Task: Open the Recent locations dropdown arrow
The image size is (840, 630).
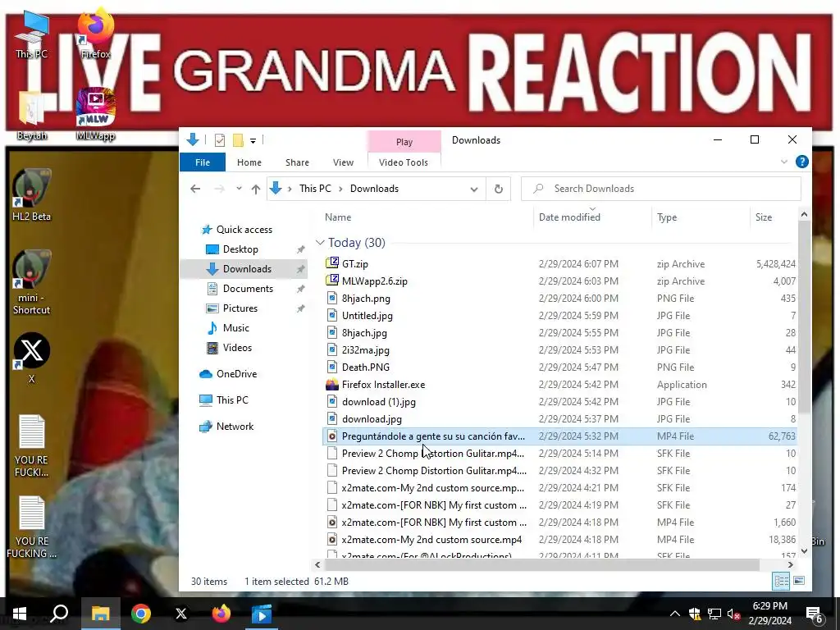Action: coord(239,189)
